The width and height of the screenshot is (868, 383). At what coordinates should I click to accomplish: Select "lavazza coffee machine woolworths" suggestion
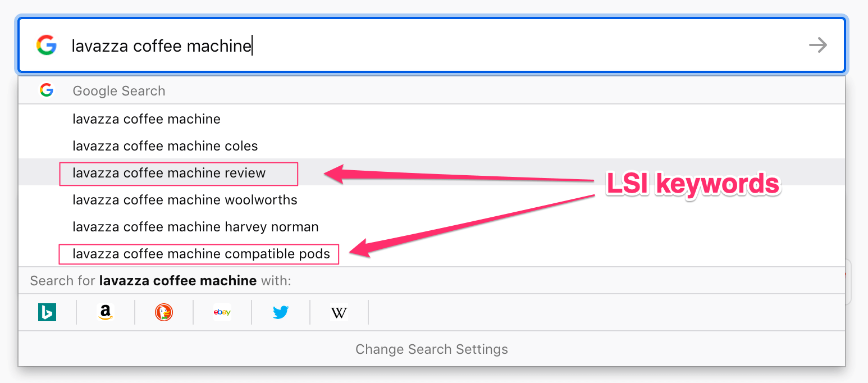[185, 200]
